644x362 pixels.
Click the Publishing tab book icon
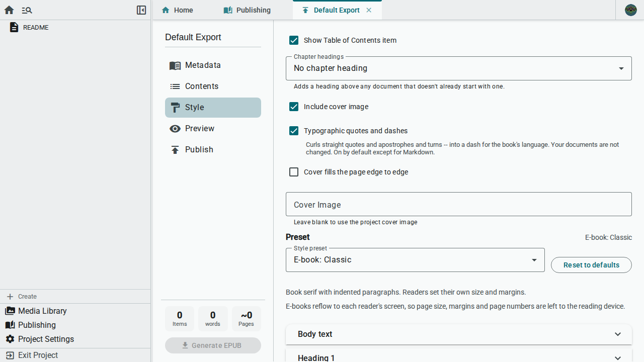click(228, 10)
